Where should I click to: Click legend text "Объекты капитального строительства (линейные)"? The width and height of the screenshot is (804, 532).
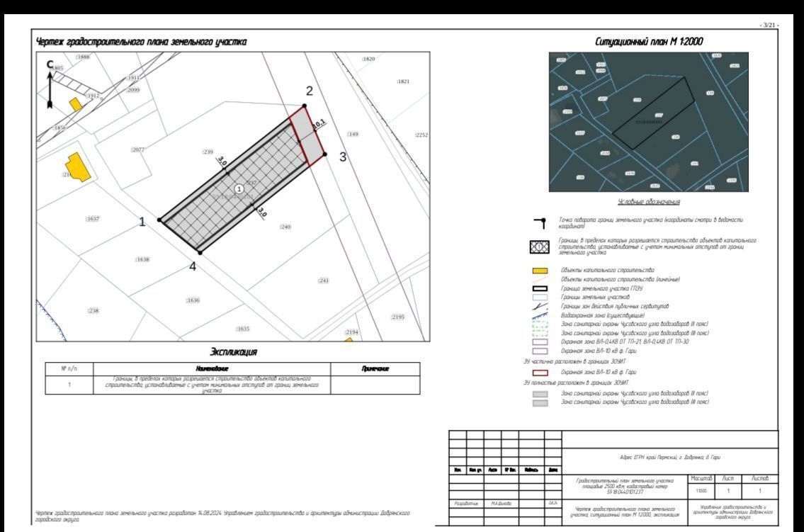click(621, 279)
